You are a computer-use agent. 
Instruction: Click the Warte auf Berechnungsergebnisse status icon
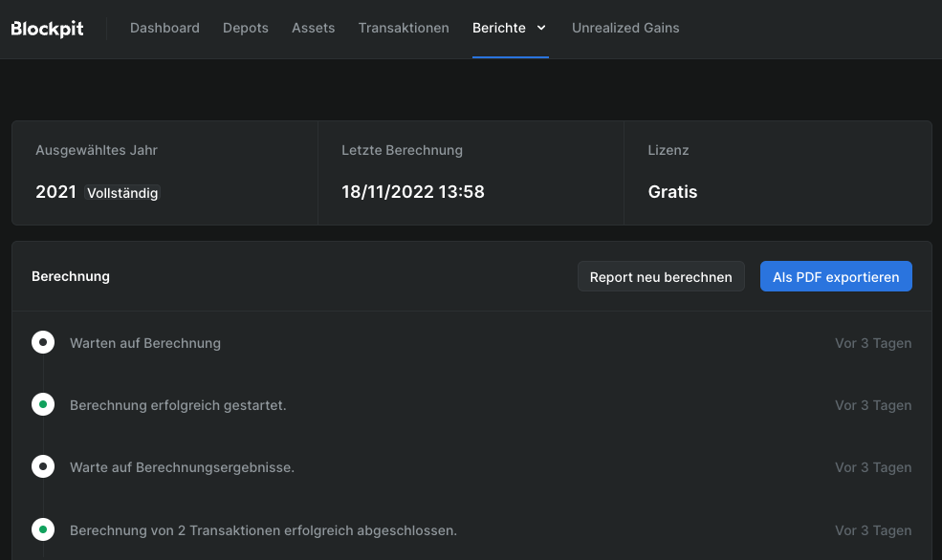coord(43,466)
